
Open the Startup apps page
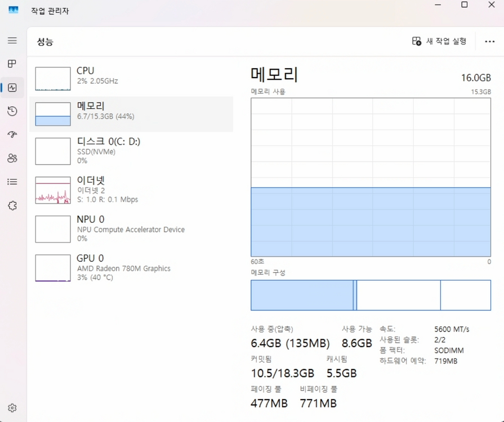point(12,134)
